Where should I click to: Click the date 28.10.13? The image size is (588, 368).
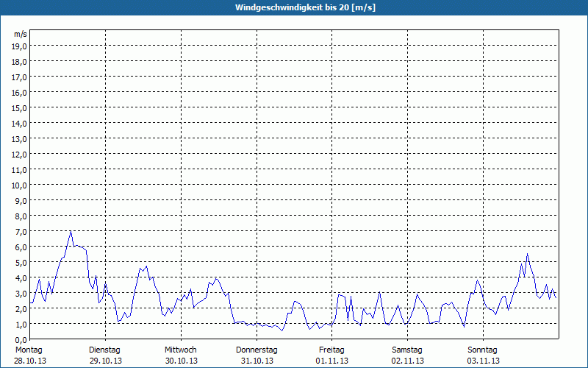click(x=30, y=361)
